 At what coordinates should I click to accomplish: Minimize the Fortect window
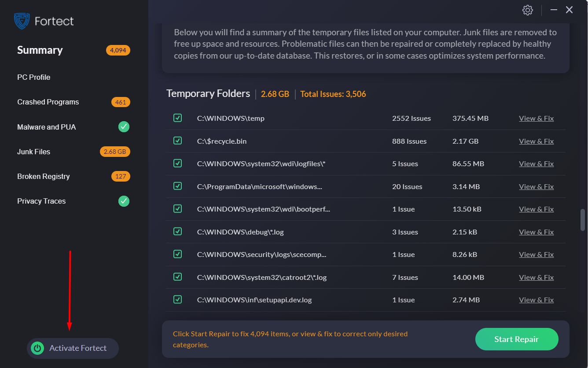tap(554, 10)
